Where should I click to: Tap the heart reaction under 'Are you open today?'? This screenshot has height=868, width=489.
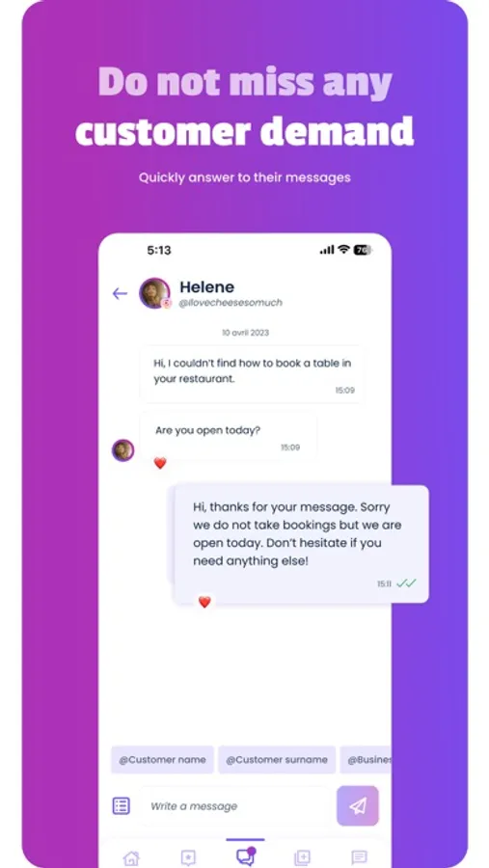point(160,463)
